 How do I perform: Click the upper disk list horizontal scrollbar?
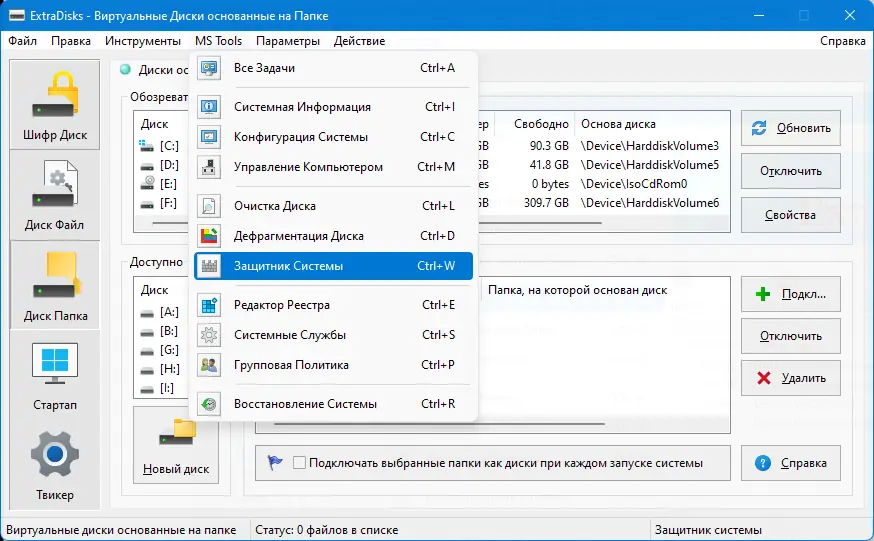tap(377, 223)
